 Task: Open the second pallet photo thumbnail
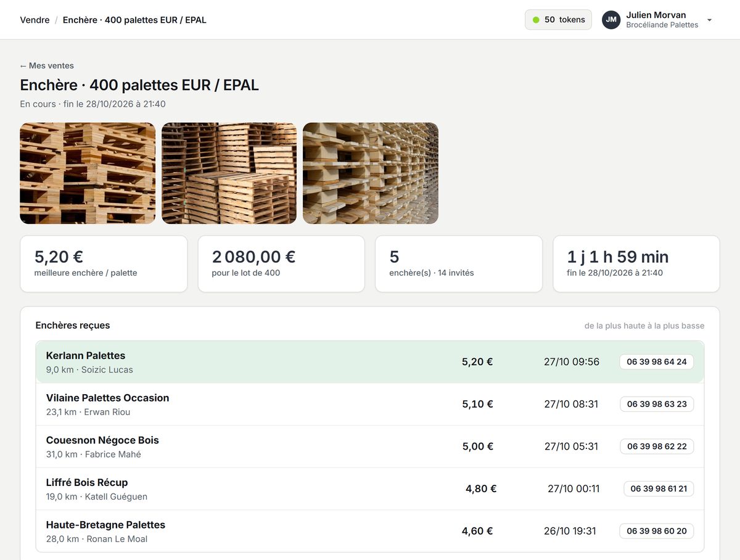(229, 173)
